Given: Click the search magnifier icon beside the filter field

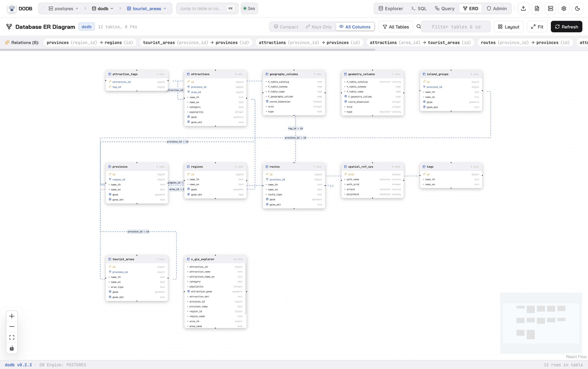Looking at the screenshot, I should point(419,27).
